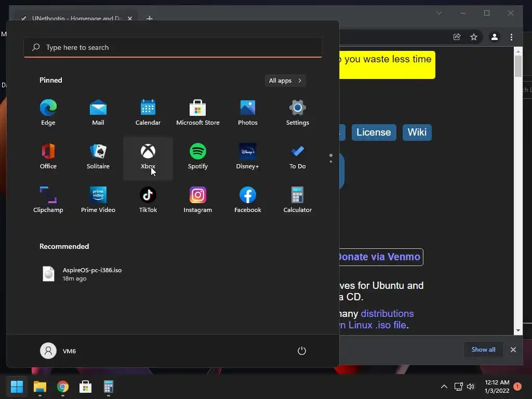Screen dimensions: 532x399
Task: Switch to Chrome on the taskbar
Action: (x=63, y=387)
